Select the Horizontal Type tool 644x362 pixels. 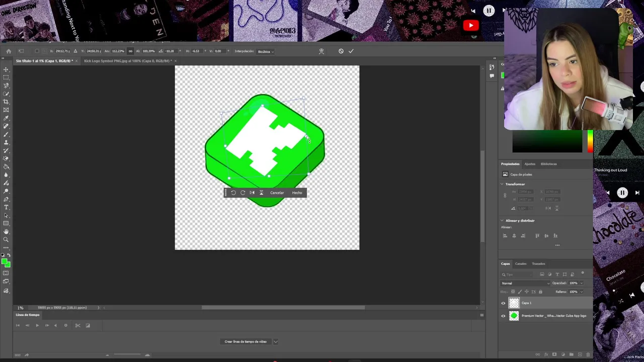point(6,207)
